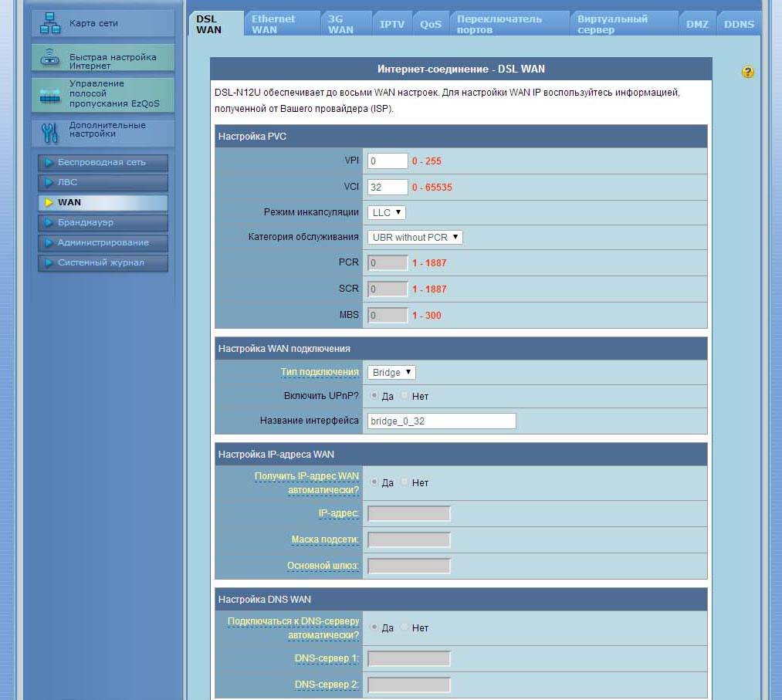Click arrow icon beside Беспроводная сеть
The image size is (782, 700).
[x=49, y=163]
